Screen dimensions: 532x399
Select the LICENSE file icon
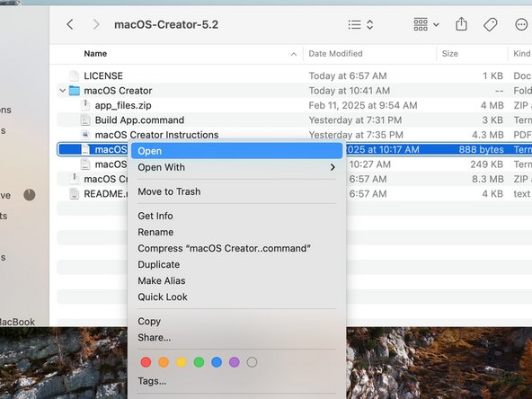point(75,75)
